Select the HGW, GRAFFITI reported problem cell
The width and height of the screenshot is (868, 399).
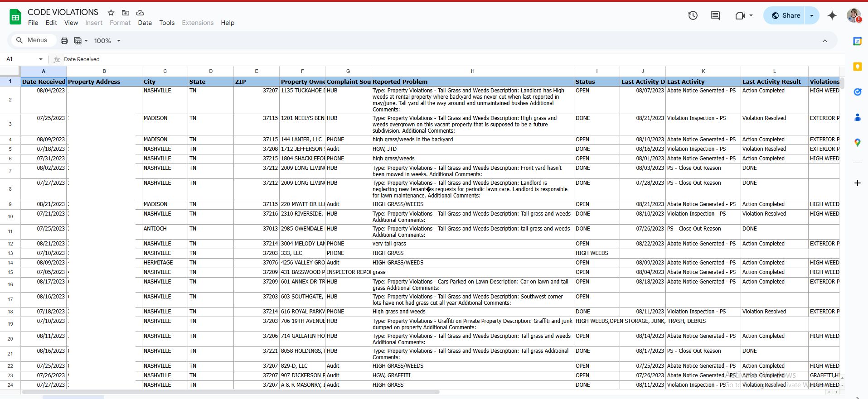coord(472,375)
